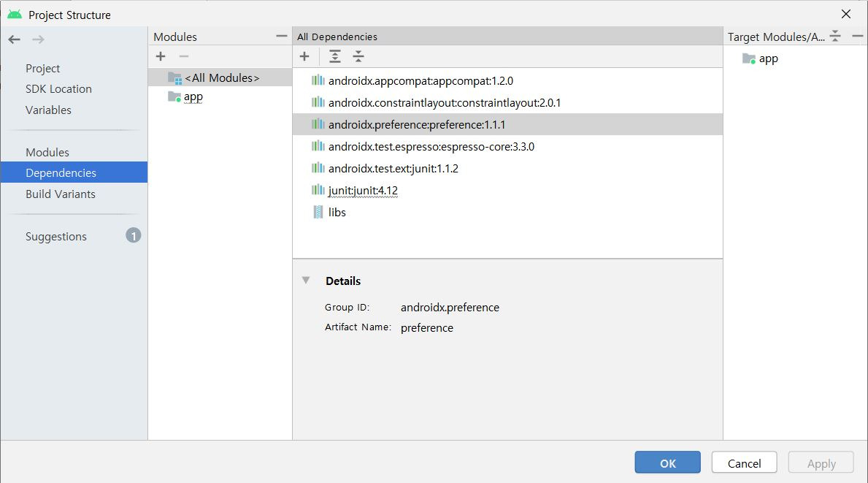This screenshot has width=868, height=483.
Task: Click the Add module plus icon
Action: coord(161,56)
